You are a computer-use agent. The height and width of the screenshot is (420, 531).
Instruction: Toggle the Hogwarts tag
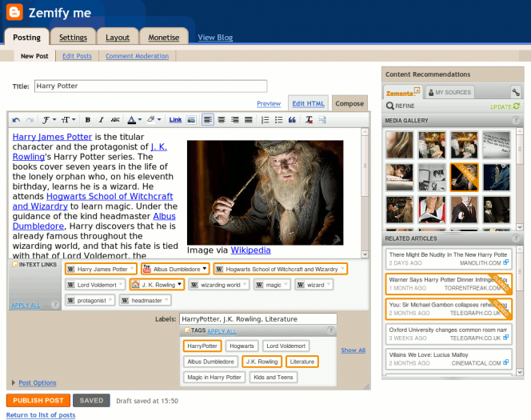tap(242, 346)
